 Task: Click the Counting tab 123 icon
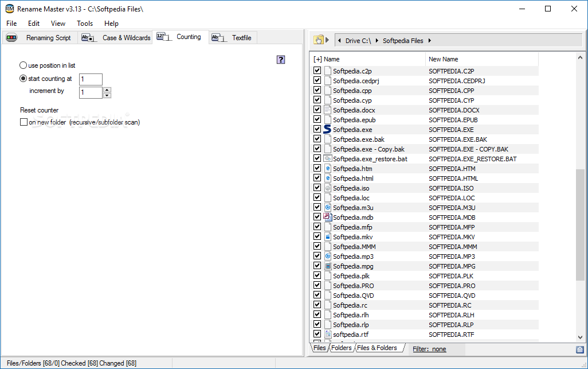(164, 37)
